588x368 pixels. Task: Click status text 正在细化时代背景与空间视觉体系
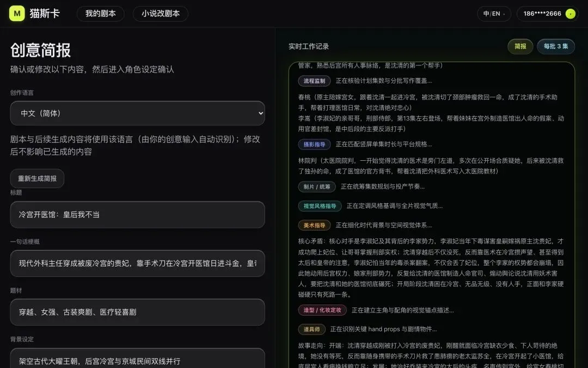coord(384,225)
